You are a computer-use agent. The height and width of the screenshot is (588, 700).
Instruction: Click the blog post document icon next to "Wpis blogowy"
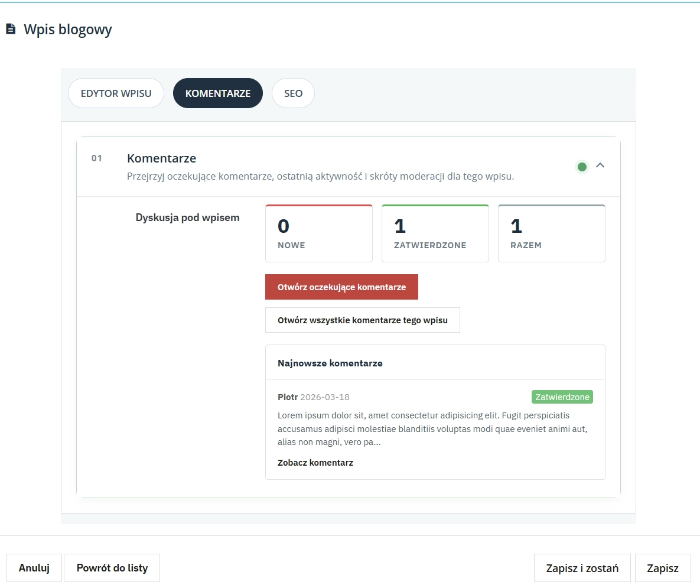(x=11, y=28)
